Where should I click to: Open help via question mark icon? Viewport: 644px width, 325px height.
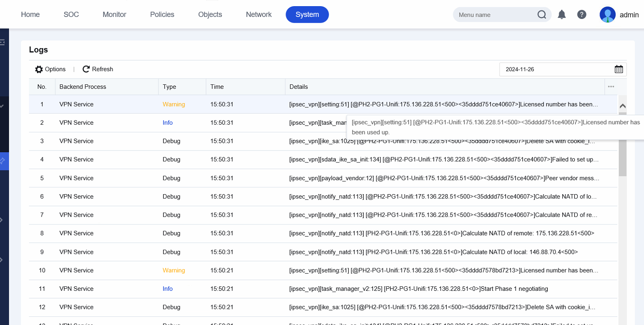(581, 15)
